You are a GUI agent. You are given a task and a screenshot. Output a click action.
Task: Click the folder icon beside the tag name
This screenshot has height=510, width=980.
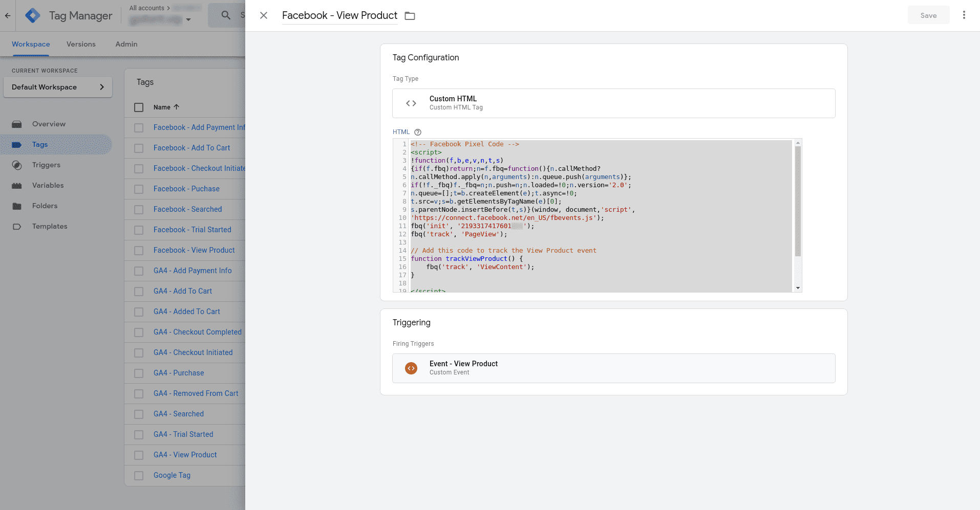click(x=410, y=16)
